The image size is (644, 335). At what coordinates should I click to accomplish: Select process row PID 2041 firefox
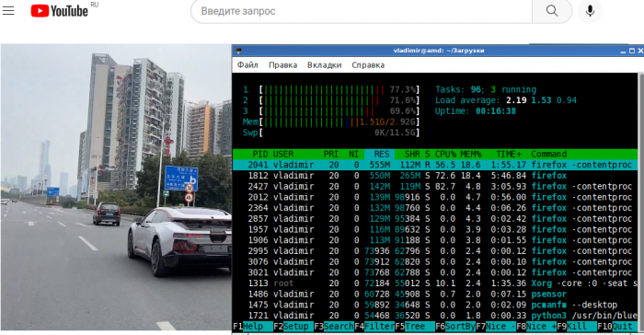point(435,165)
